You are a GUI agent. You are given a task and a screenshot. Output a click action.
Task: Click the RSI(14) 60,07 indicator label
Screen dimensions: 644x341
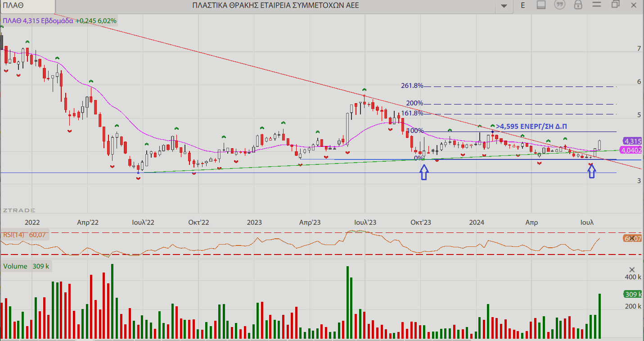click(x=25, y=234)
